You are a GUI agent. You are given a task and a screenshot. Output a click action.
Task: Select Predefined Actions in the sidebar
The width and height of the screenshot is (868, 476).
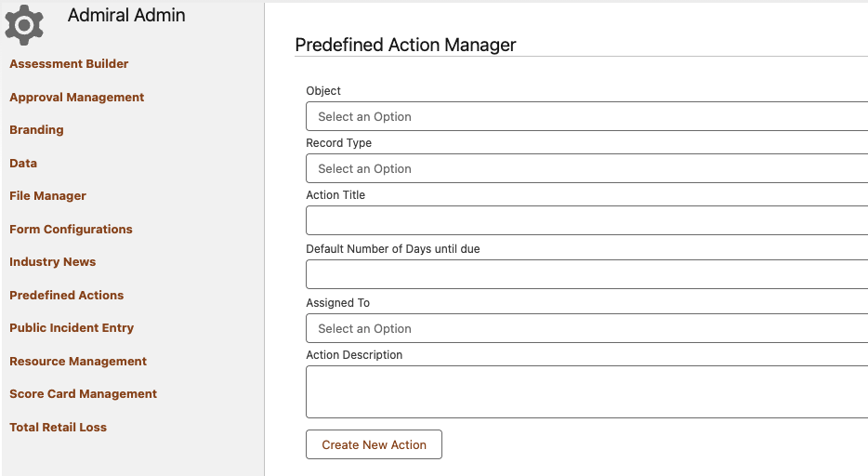[x=67, y=296]
